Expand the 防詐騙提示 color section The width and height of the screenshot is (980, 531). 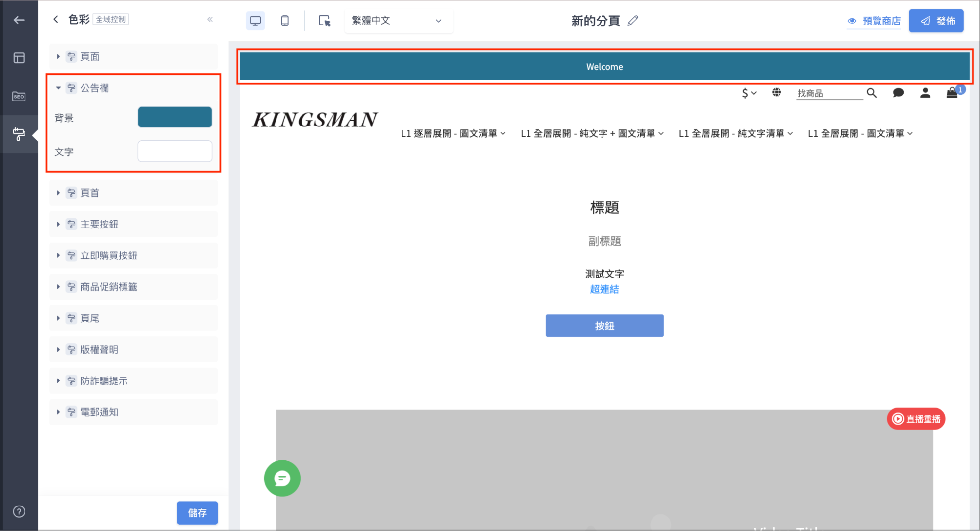(133, 381)
